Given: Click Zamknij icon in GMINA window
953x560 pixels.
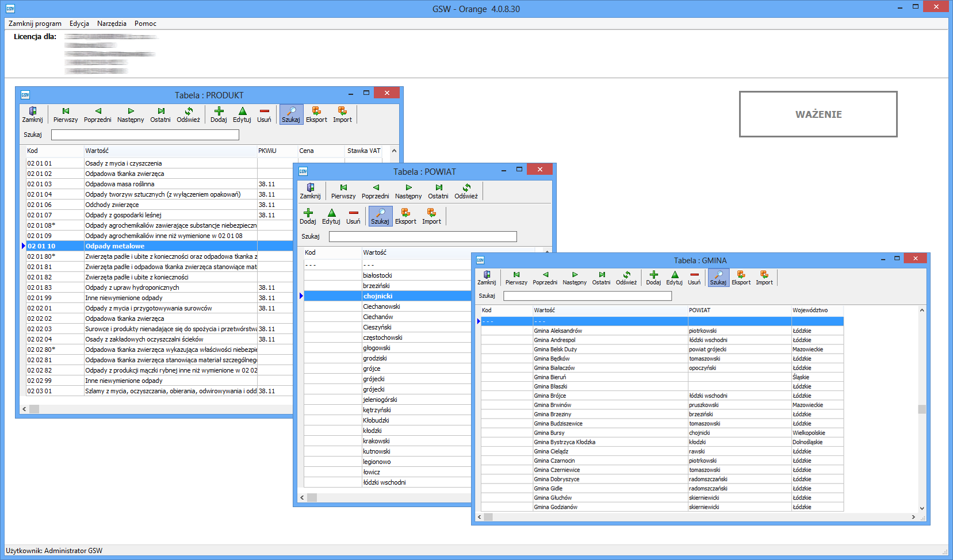Looking at the screenshot, I should pos(487,278).
